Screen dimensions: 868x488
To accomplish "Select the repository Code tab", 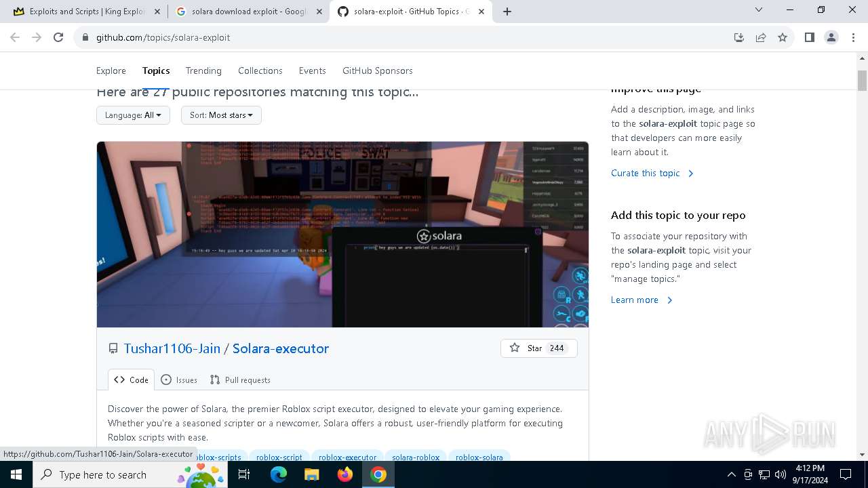I will [131, 380].
